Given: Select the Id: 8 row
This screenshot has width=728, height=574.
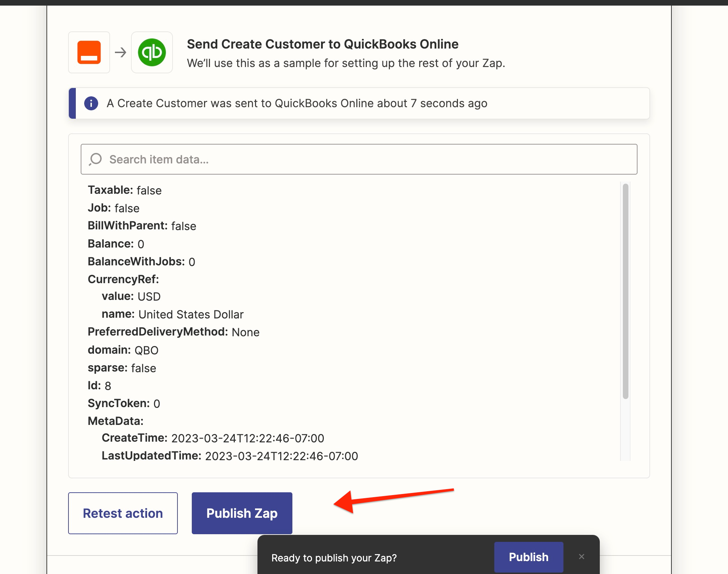Looking at the screenshot, I should [99, 386].
